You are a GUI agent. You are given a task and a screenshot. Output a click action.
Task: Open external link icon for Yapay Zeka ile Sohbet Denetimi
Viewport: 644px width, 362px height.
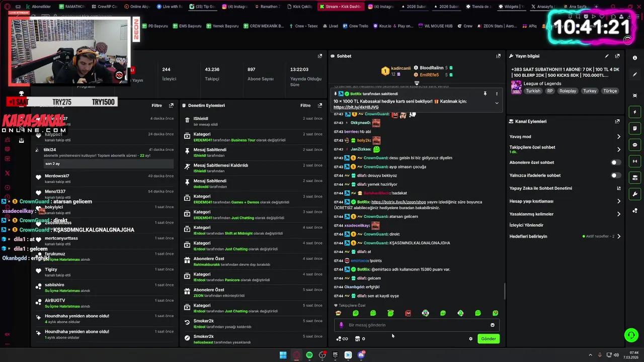click(619, 189)
